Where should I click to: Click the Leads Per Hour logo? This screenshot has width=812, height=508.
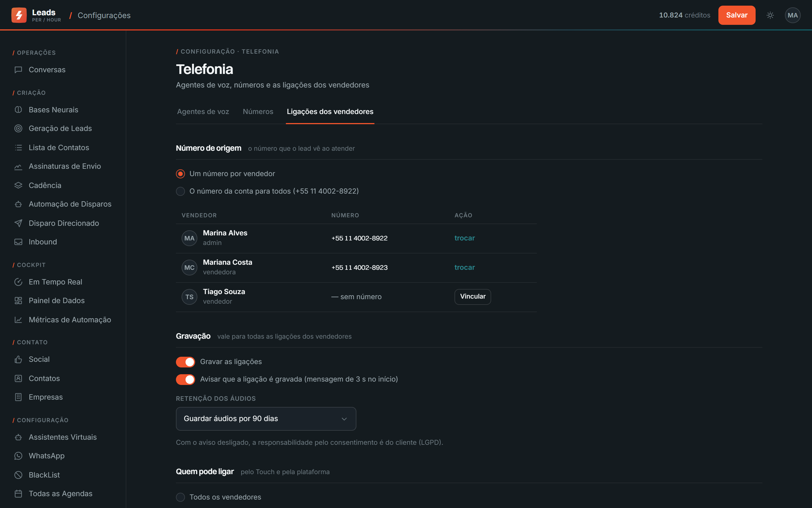36,15
